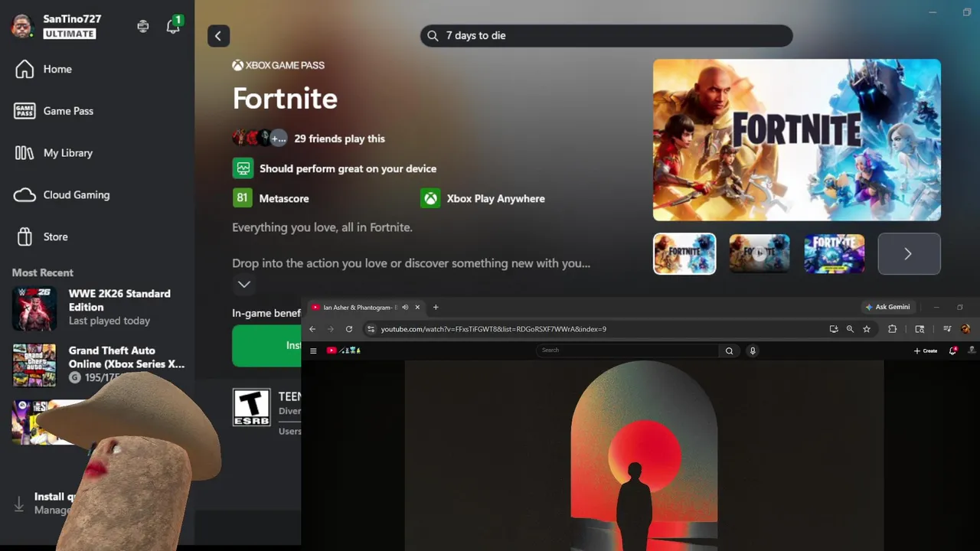Click the install queue download icon
980x551 pixels.
click(x=19, y=504)
